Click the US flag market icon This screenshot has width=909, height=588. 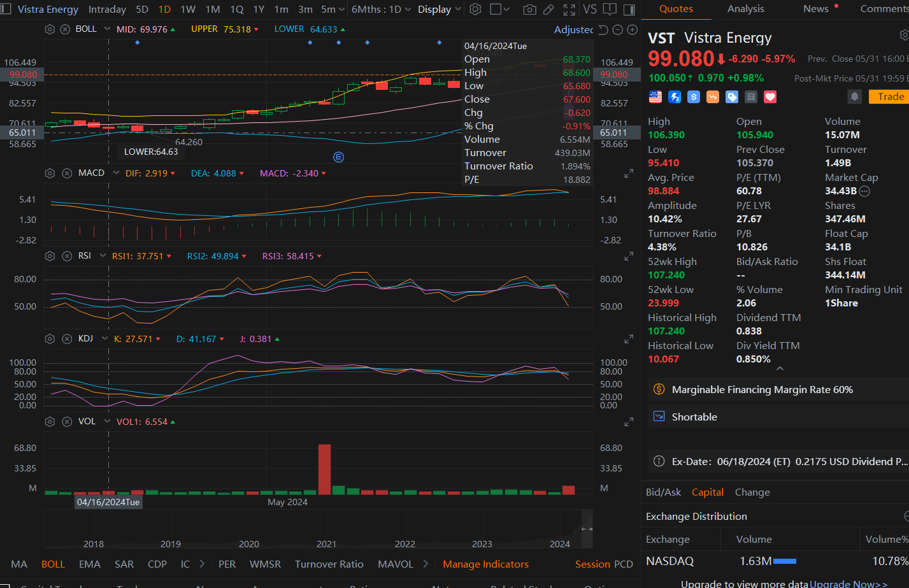click(x=655, y=97)
